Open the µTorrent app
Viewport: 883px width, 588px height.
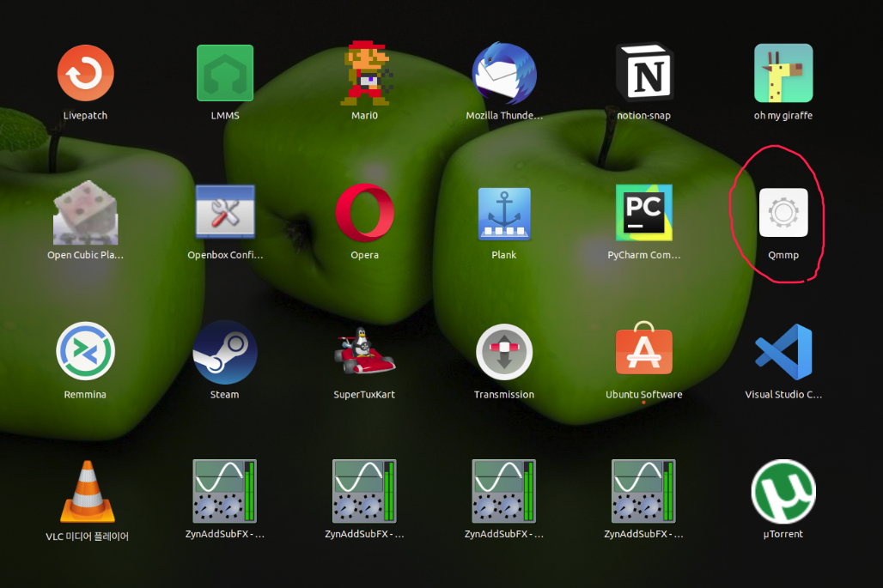783,492
